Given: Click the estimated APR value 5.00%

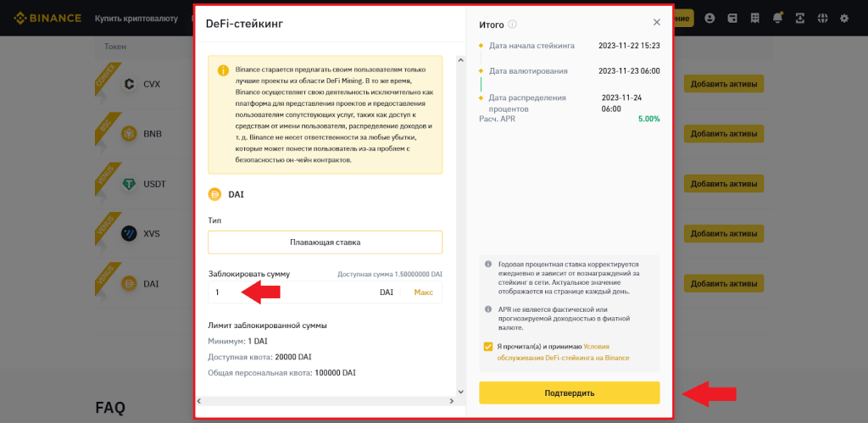Looking at the screenshot, I should click(x=648, y=119).
